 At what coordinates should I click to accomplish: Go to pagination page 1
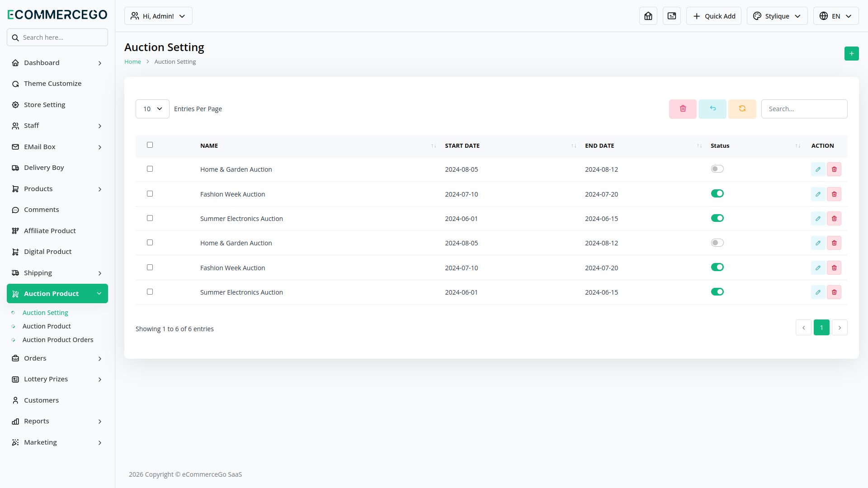tap(821, 328)
